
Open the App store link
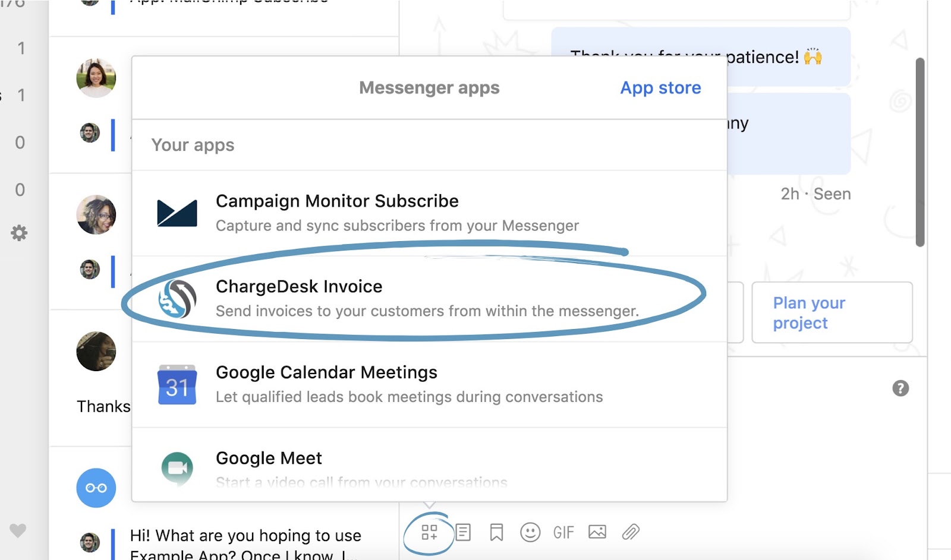(660, 88)
